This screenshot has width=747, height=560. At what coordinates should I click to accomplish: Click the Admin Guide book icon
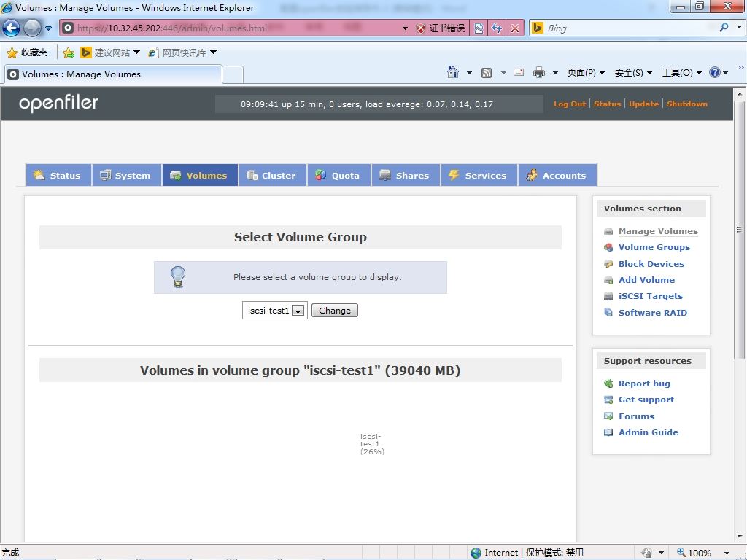point(608,432)
